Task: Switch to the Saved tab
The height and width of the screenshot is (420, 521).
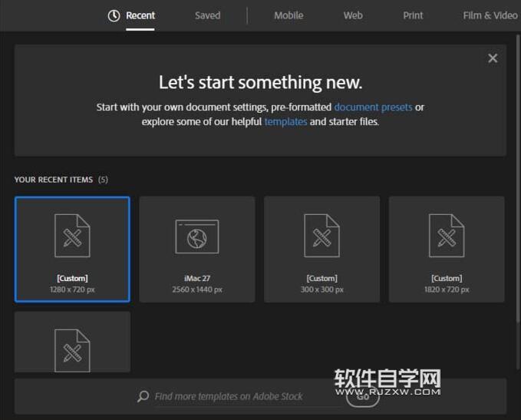Action: (x=208, y=15)
